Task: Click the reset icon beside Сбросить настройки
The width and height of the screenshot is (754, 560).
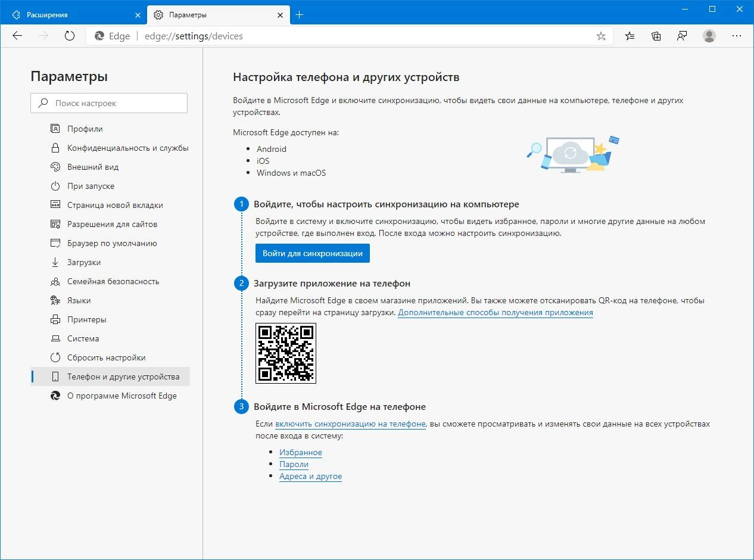Action: click(55, 357)
